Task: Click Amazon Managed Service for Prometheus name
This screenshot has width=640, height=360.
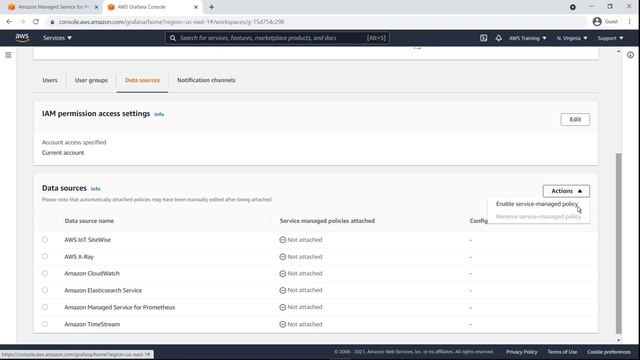Action: (x=120, y=307)
